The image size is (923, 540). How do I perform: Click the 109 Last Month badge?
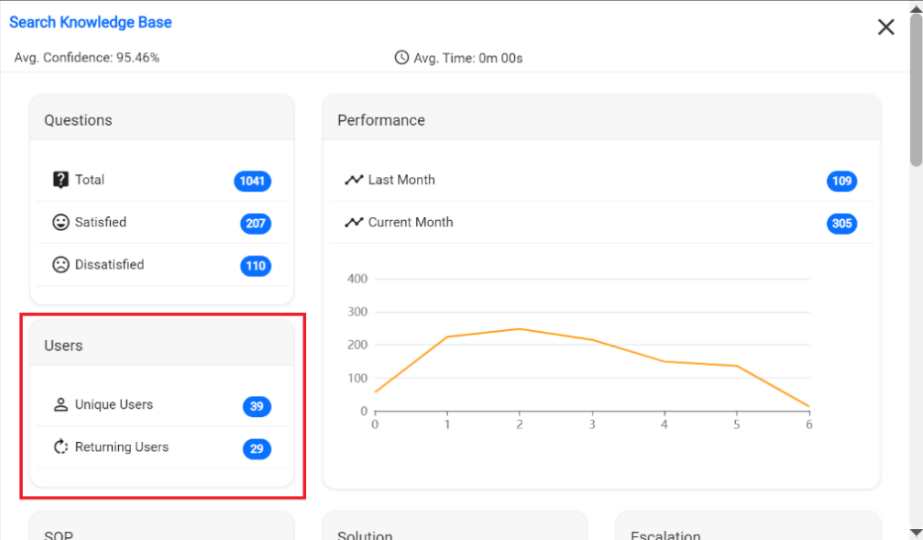click(x=842, y=181)
